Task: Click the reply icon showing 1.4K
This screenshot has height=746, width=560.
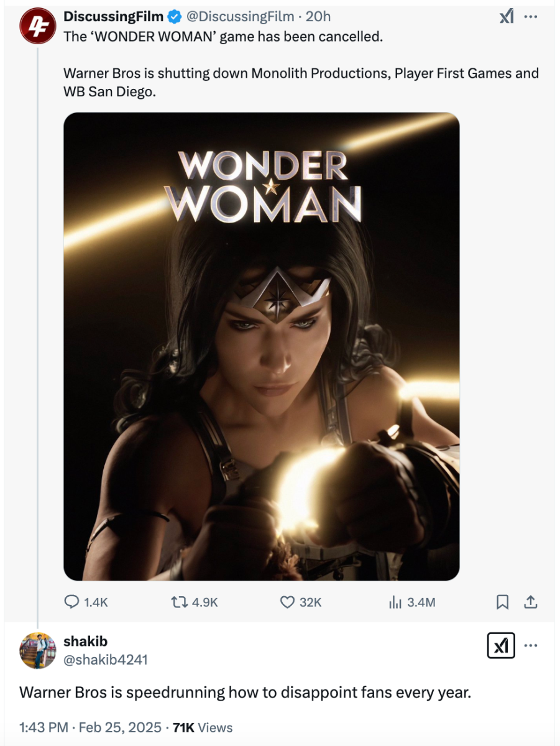Action: [73, 602]
